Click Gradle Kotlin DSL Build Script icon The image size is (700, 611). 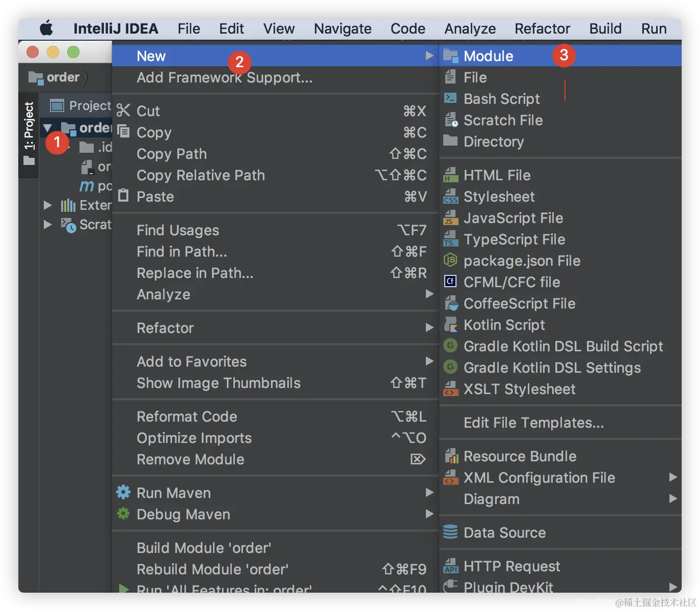[x=450, y=346]
